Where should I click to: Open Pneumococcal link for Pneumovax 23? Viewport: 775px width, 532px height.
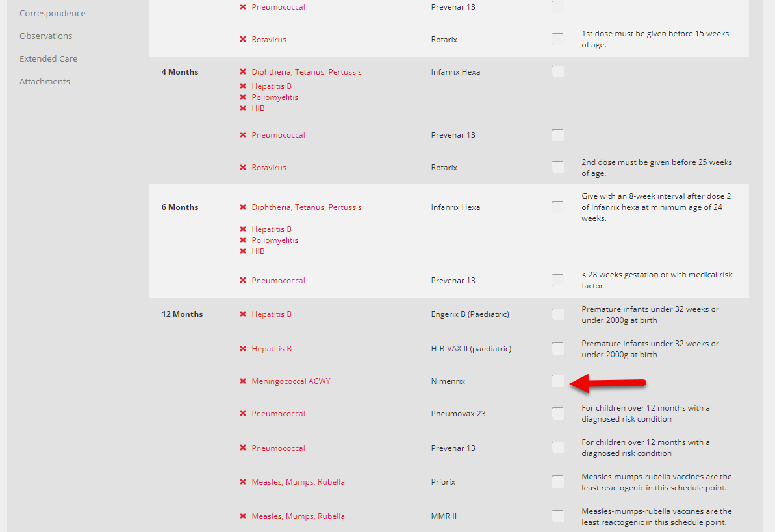278,414
